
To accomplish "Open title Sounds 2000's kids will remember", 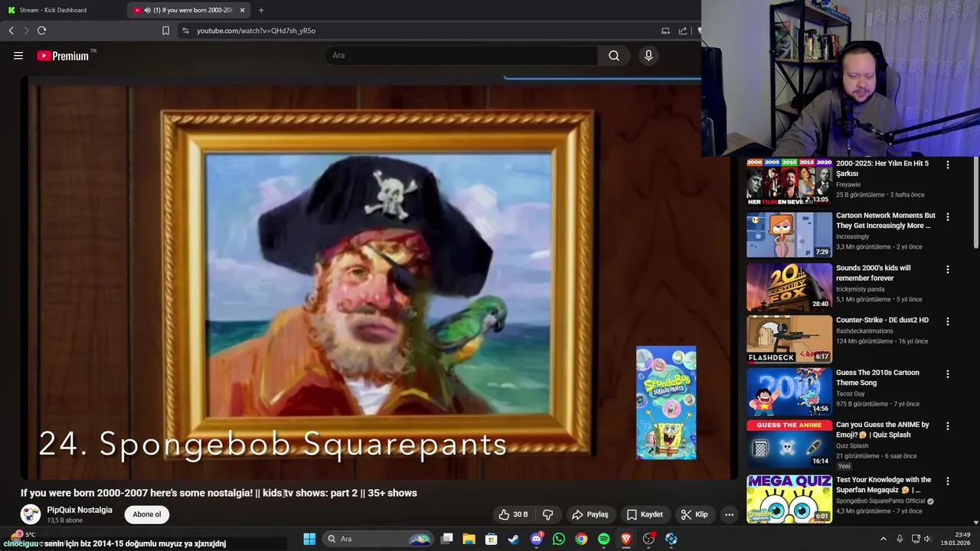I will [874, 273].
